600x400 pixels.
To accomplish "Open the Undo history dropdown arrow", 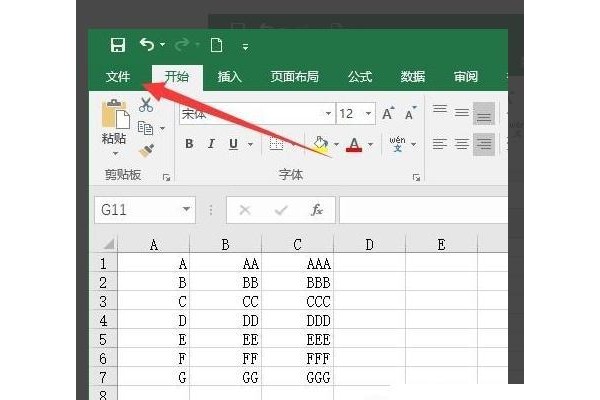I will pos(163,45).
